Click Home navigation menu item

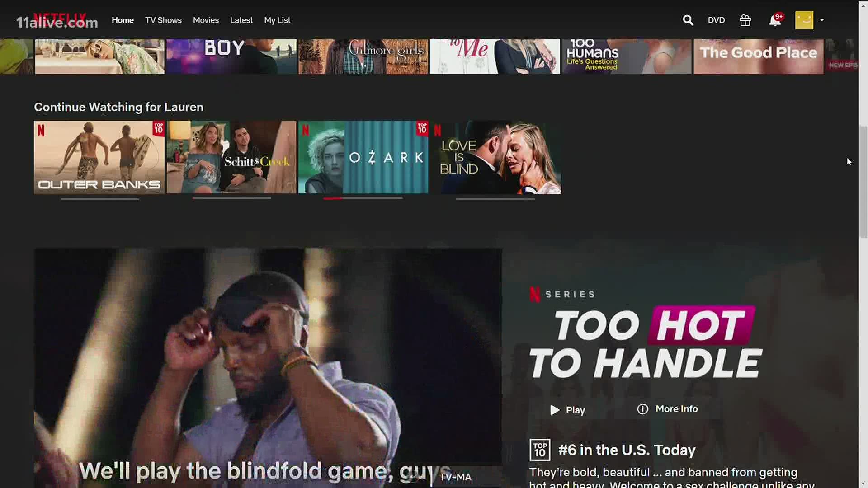coord(123,20)
